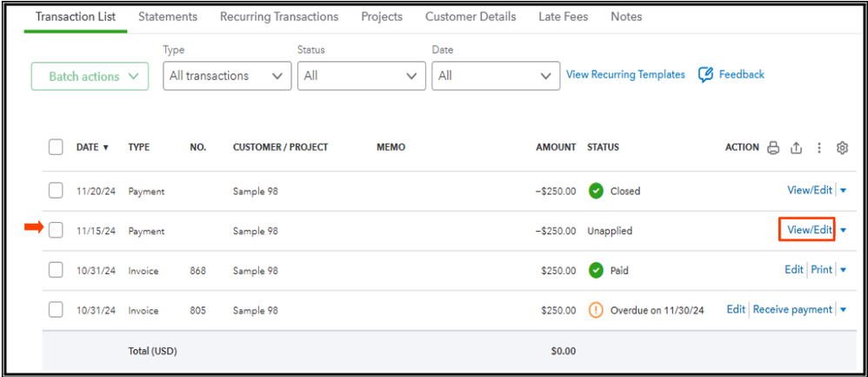The image size is (868, 377).
Task: Click Receive payment for Invoice 805
Action: click(x=792, y=310)
